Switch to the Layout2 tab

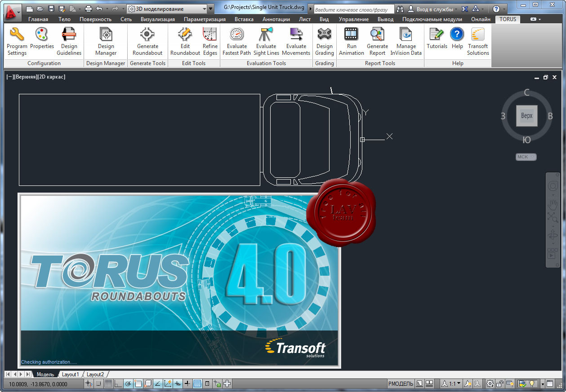[x=95, y=374]
